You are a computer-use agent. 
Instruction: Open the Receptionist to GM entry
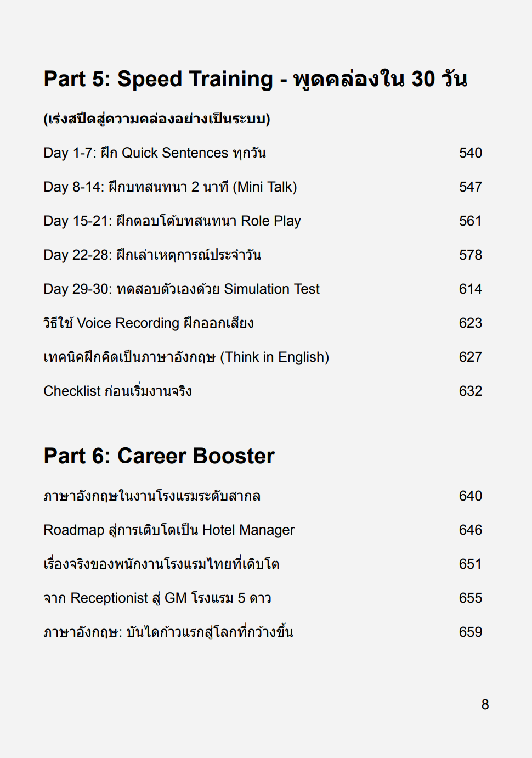[157, 598]
